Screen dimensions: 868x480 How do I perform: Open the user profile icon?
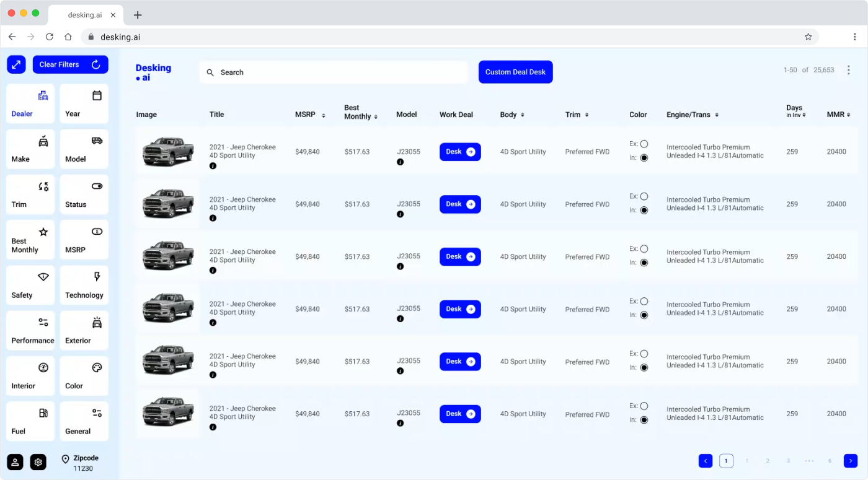click(x=15, y=462)
